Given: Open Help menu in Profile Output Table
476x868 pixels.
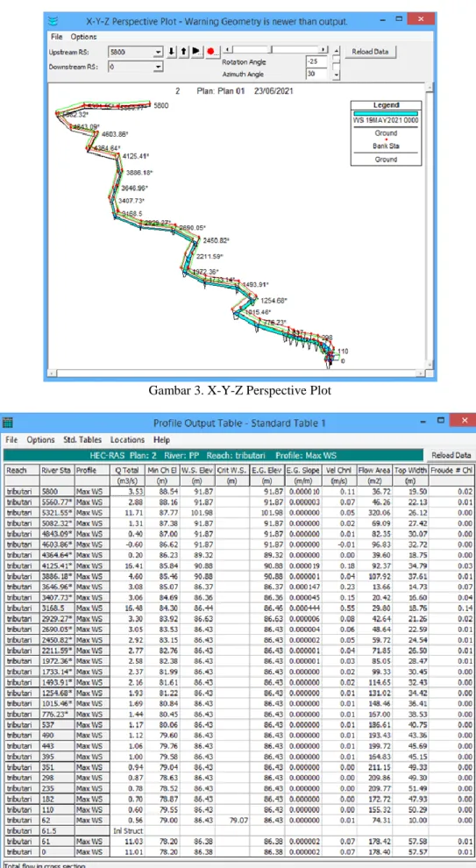Looking at the screenshot, I should point(161,439).
